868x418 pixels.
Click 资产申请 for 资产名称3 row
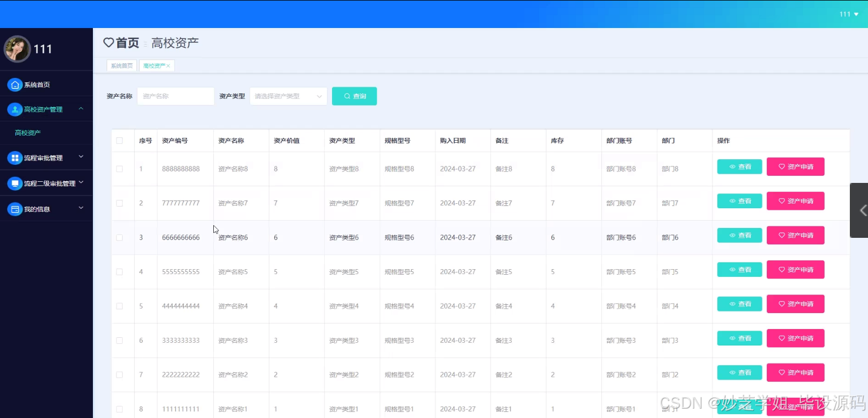tap(795, 338)
